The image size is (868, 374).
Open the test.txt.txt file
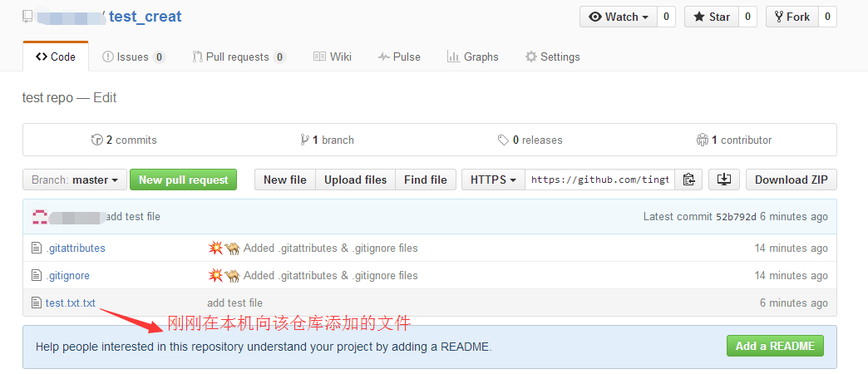71,303
